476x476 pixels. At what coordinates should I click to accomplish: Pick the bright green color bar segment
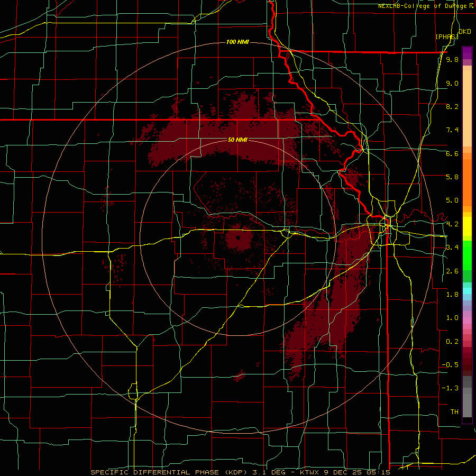coord(467,255)
